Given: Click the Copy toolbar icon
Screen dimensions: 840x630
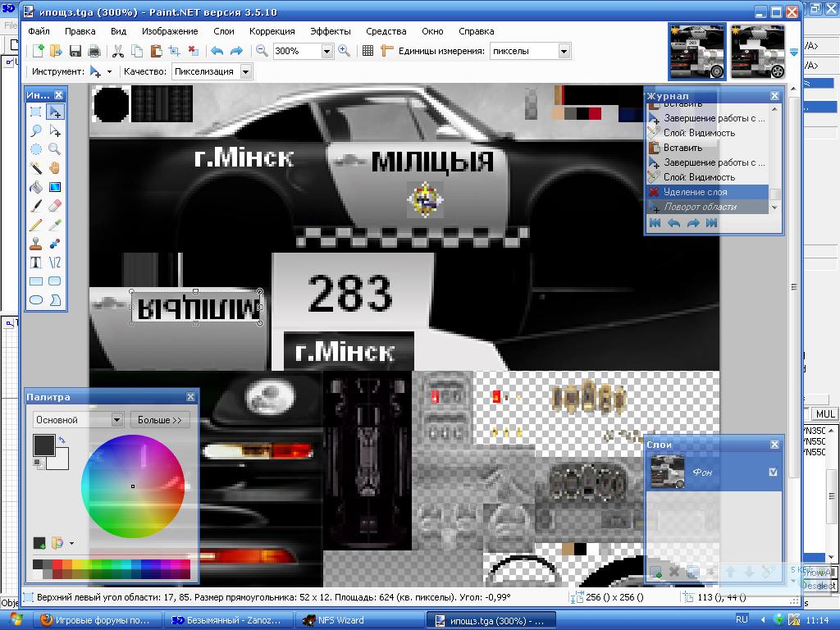Looking at the screenshot, I should coord(137,51).
